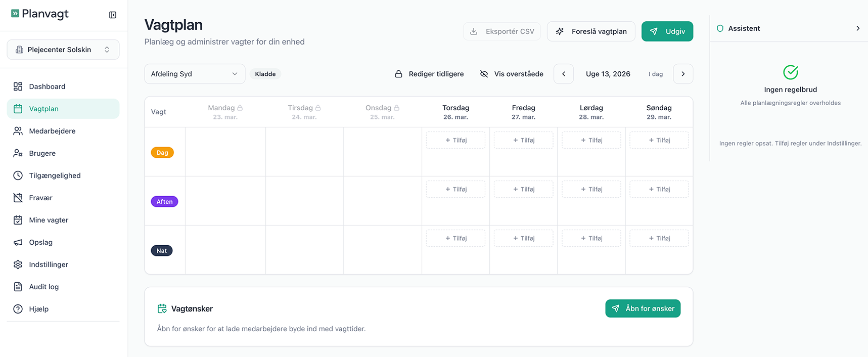The image size is (868, 357).
Task: Click the Indstillinger gear icon
Action: (x=18, y=264)
